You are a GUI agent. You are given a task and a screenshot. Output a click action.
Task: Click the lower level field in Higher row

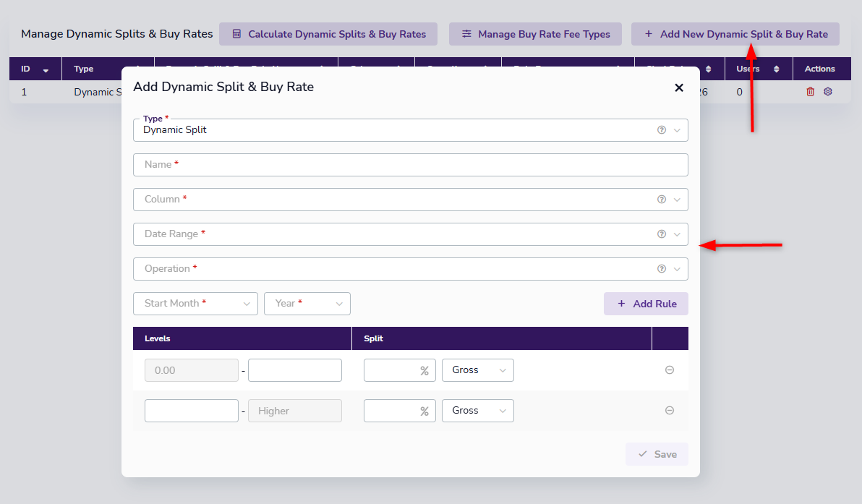(192, 411)
